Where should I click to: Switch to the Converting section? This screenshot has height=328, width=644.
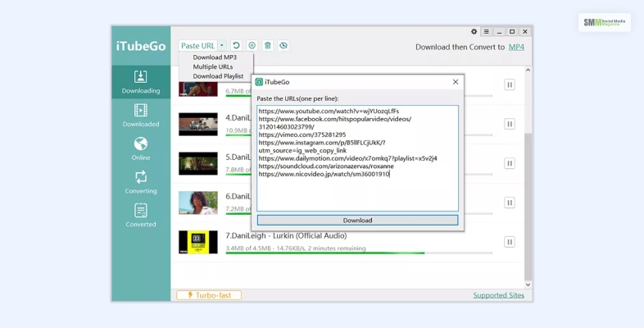click(x=141, y=182)
